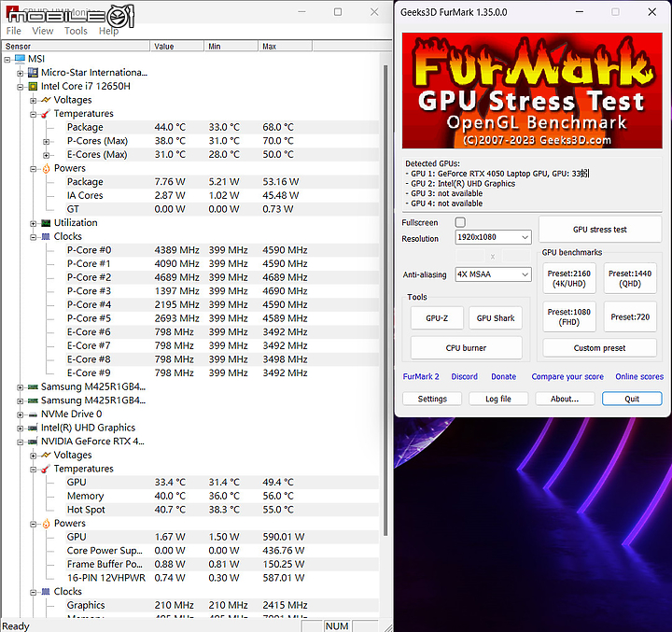Open the Compare your score link
The image size is (672, 632).
[567, 376]
